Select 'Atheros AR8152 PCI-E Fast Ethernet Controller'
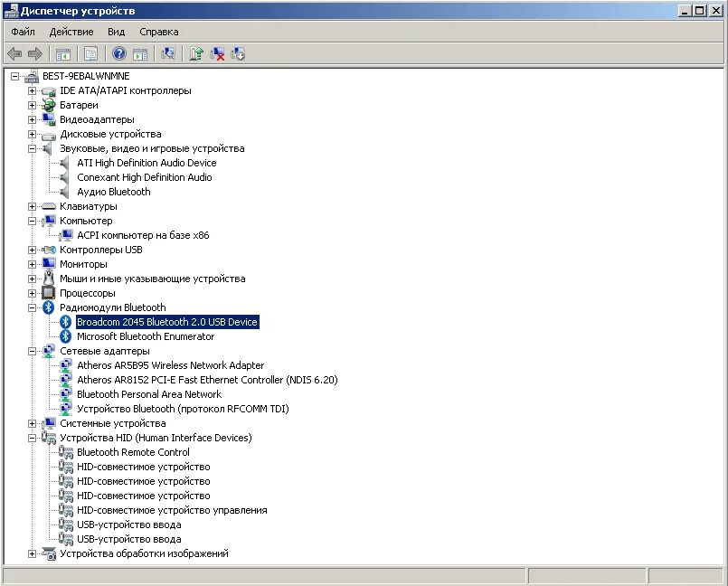The image size is (728, 586). point(207,380)
